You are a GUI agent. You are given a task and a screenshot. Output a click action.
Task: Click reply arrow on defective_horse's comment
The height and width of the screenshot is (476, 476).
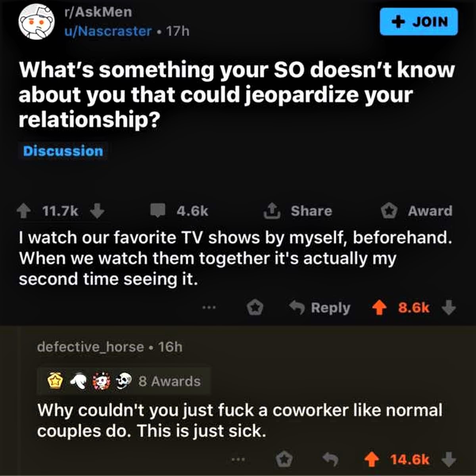pos(330,460)
